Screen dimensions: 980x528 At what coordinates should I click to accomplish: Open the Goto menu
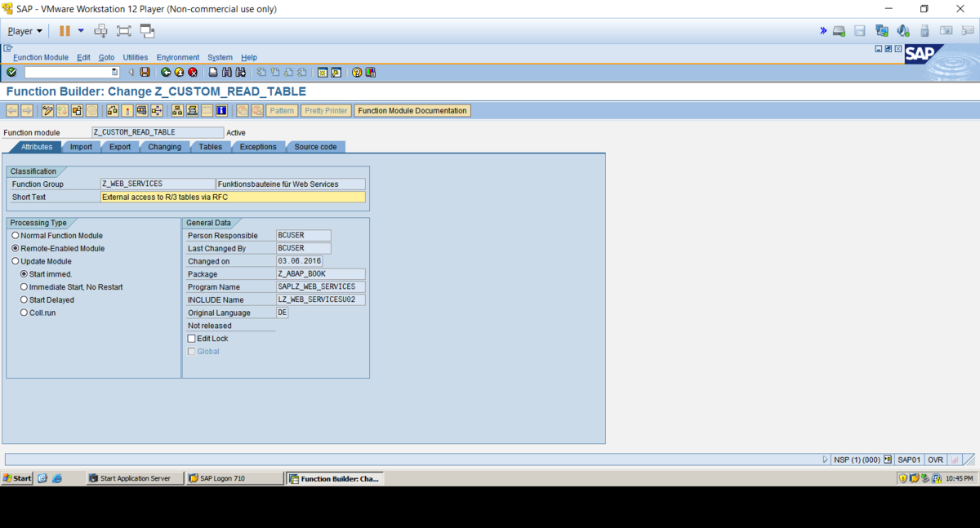pos(106,58)
